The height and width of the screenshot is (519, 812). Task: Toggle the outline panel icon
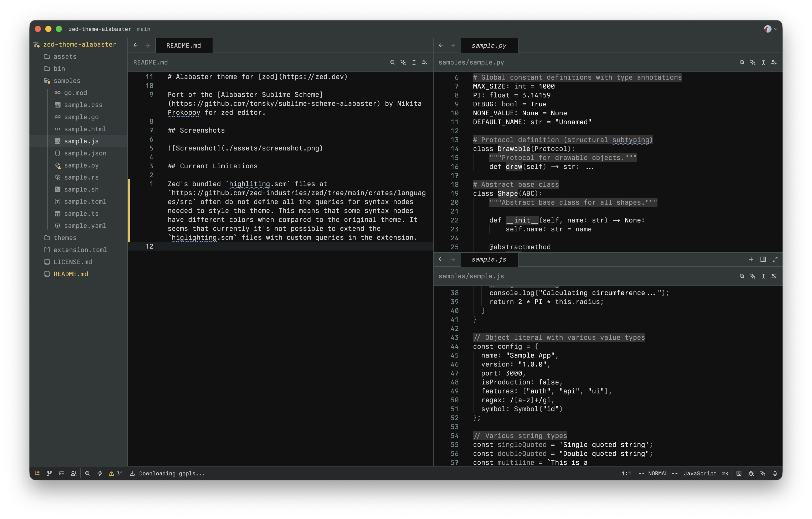(61, 473)
